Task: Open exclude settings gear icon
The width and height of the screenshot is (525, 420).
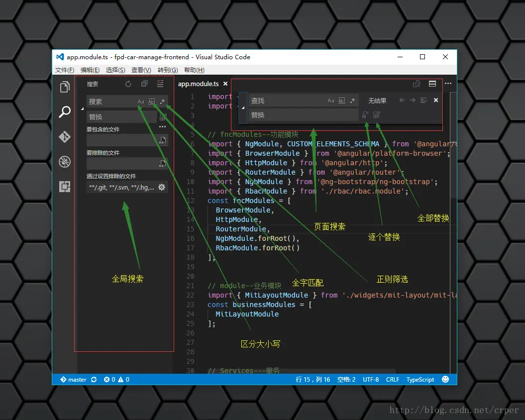Action: [162, 187]
